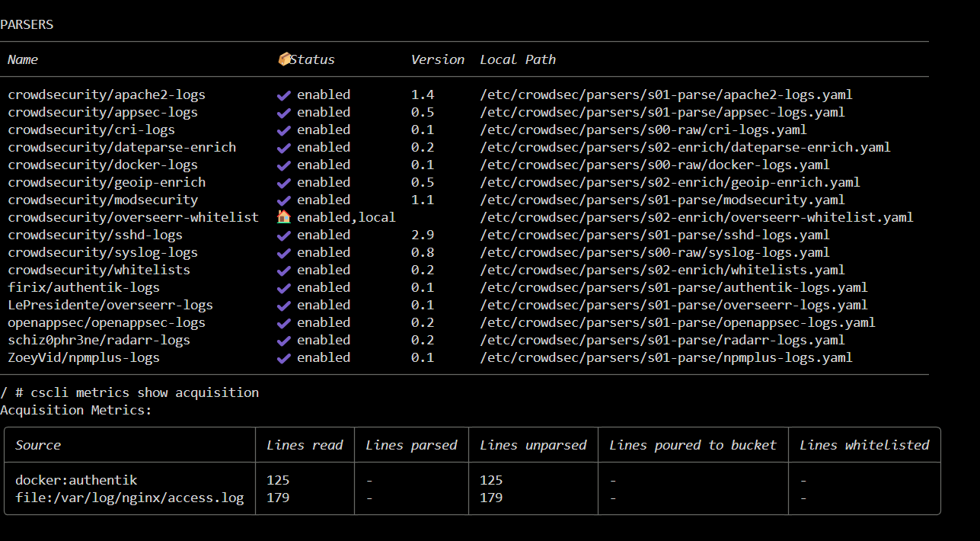The height and width of the screenshot is (541, 980).
Task: Click the 'Acquisition Metrics:' line
Action: (x=76, y=411)
